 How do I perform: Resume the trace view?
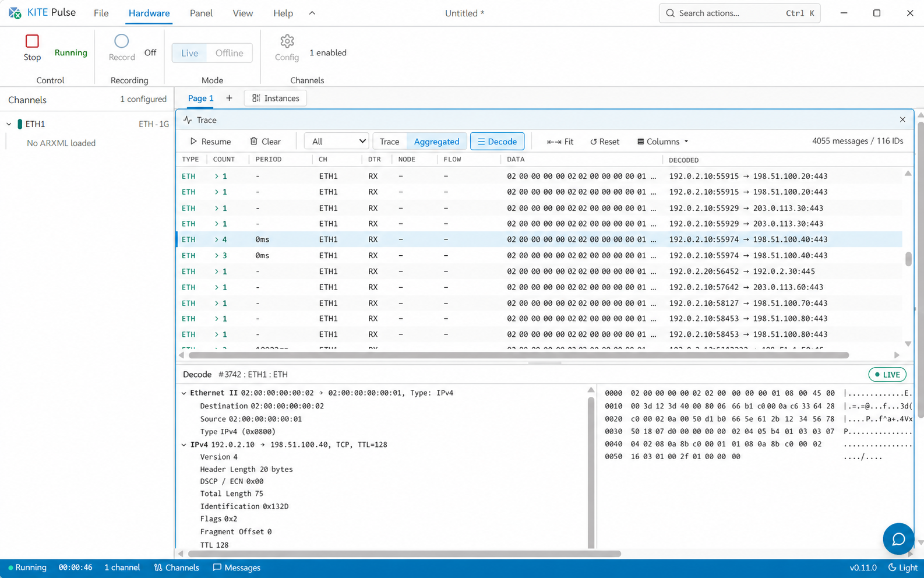210,141
